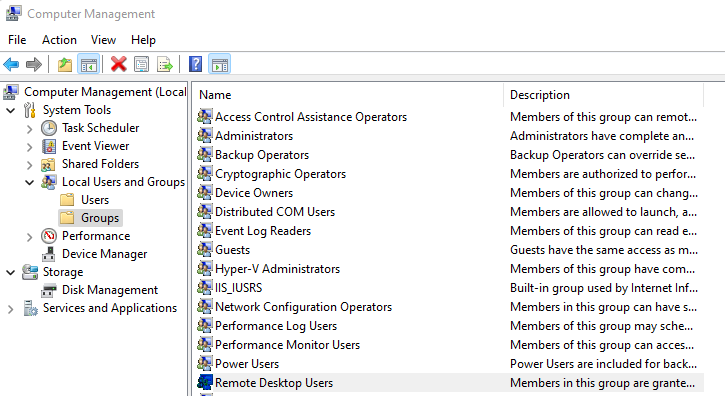Collapse the Local Users and Groups node
This screenshot has height=396, width=725.
tap(30, 183)
